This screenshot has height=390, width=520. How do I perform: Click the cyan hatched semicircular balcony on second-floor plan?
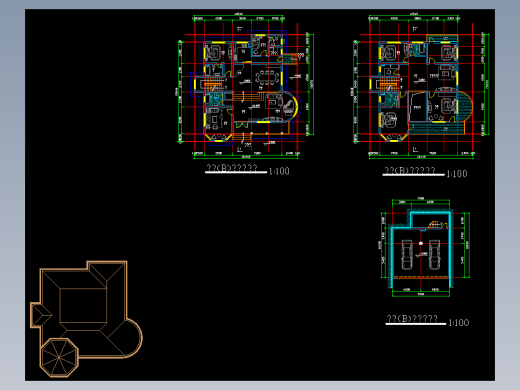[x=465, y=106]
